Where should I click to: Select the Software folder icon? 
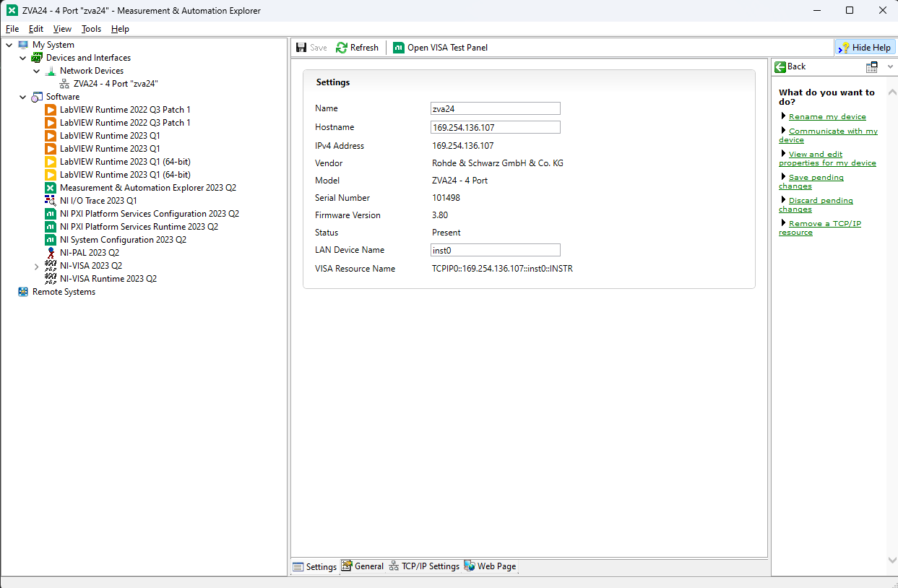pos(37,97)
